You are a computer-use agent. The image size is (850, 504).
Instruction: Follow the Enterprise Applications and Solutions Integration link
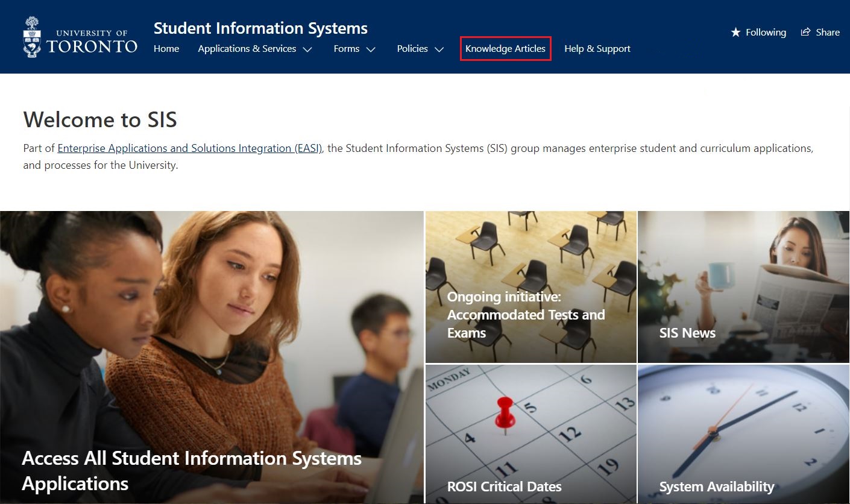point(190,148)
